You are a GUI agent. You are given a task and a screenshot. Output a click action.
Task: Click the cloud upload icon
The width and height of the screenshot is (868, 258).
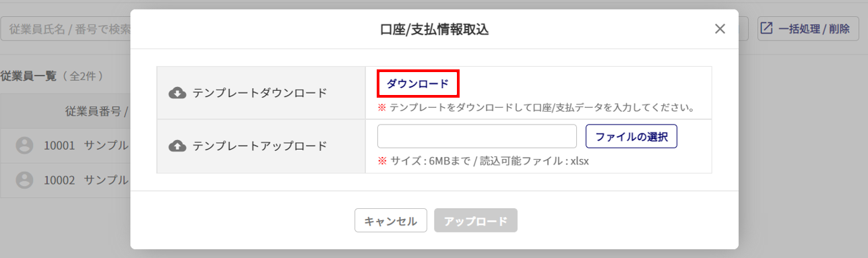(x=177, y=146)
